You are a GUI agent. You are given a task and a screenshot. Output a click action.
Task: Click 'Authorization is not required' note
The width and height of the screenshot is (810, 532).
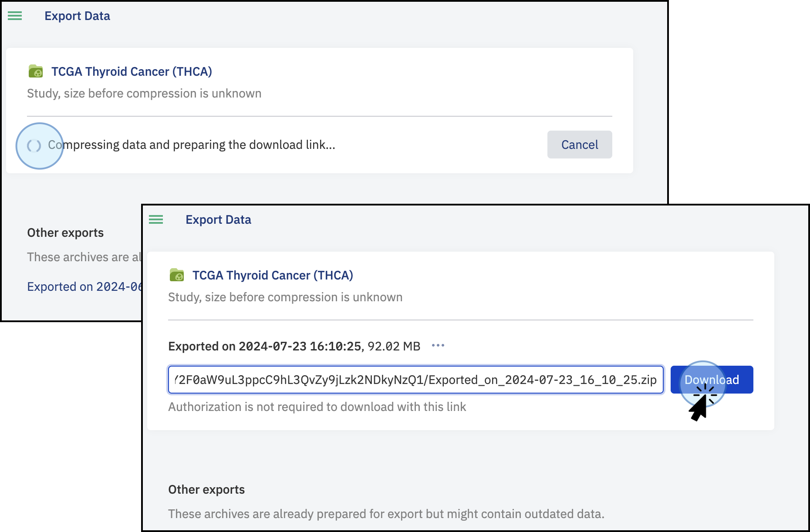[x=317, y=407]
